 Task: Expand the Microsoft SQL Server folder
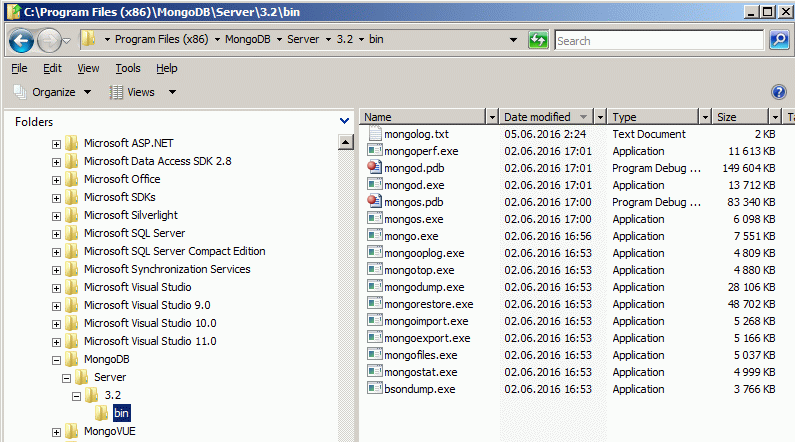(56, 234)
